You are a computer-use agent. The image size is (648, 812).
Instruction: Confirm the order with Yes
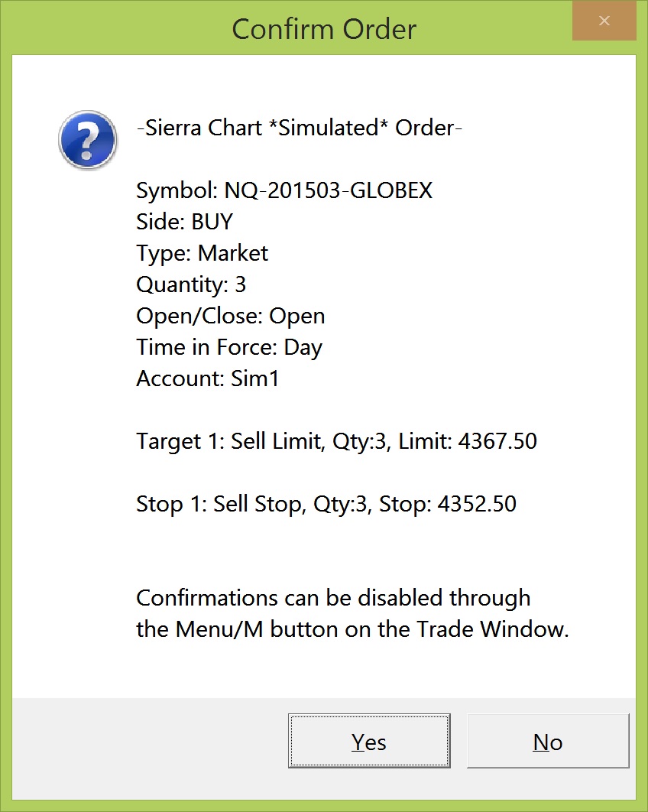point(369,742)
